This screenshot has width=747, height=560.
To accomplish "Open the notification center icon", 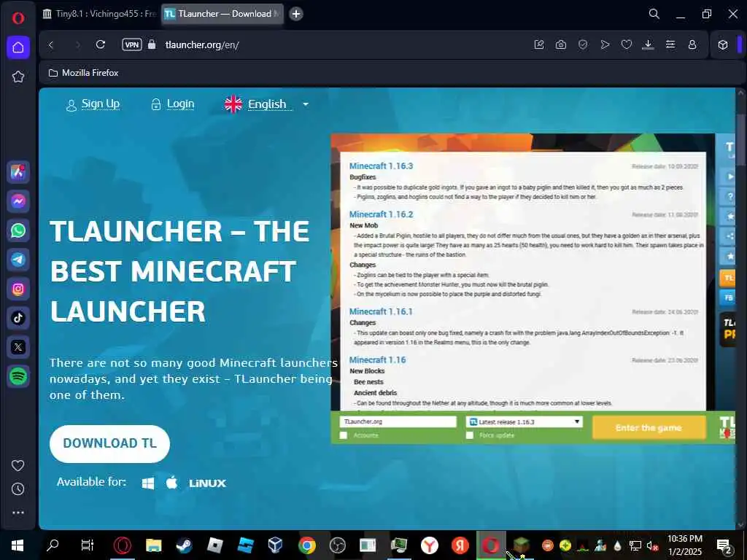I will point(724,545).
